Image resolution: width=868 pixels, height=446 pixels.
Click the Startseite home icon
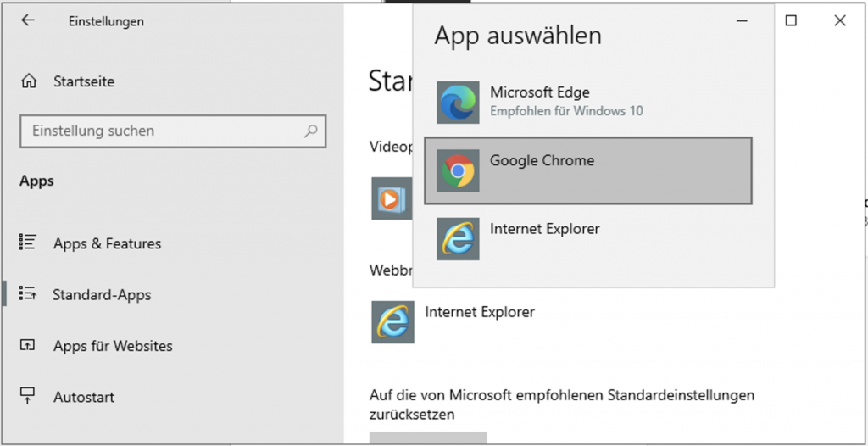29,82
